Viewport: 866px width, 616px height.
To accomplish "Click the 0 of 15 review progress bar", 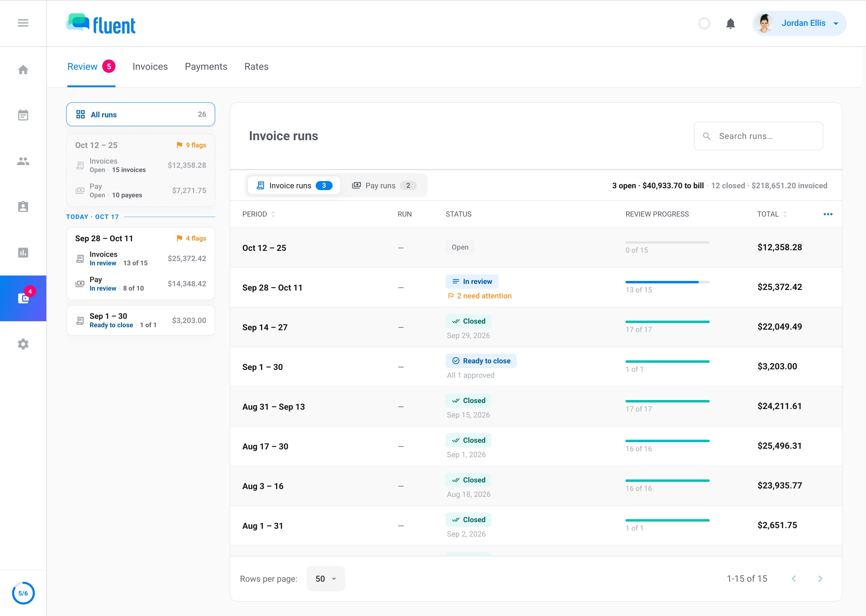I will coord(667,242).
